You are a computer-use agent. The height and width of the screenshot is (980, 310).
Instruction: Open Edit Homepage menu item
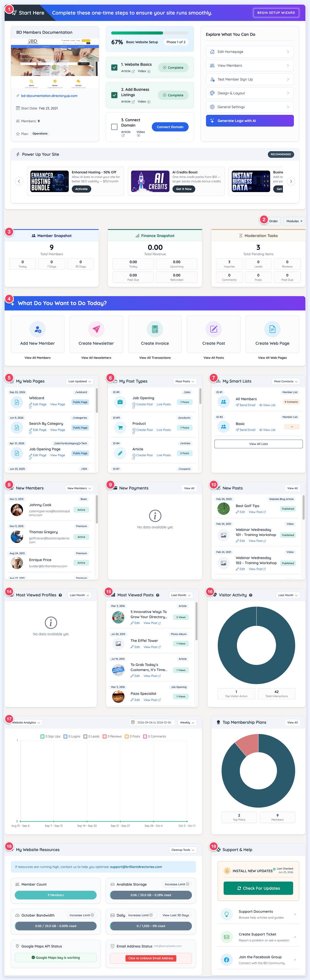(x=250, y=52)
